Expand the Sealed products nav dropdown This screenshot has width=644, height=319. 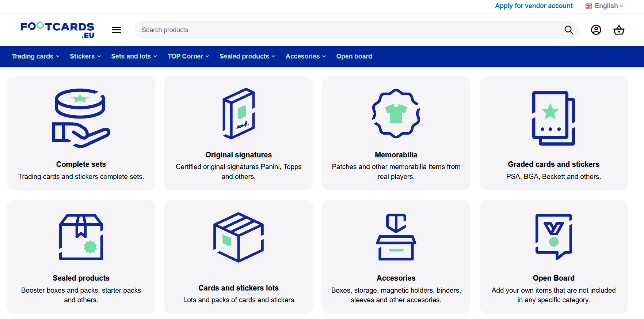pyautogui.click(x=247, y=56)
